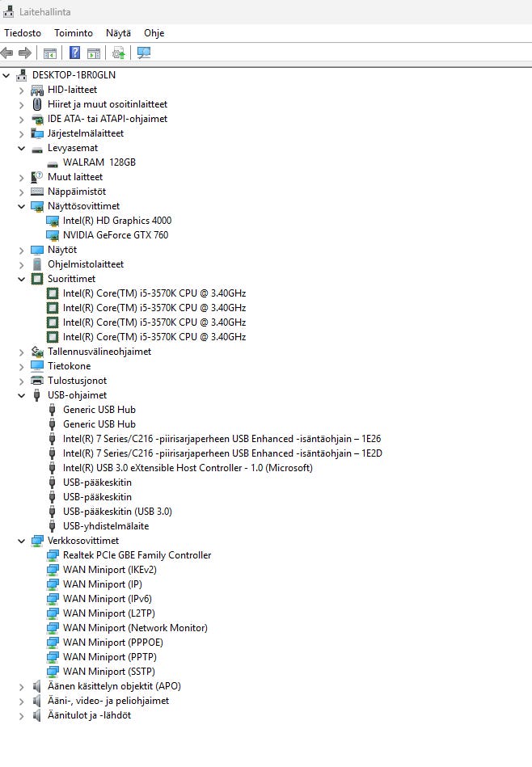
Task: Expand the HID-laitteet category
Action: (22, 90)
